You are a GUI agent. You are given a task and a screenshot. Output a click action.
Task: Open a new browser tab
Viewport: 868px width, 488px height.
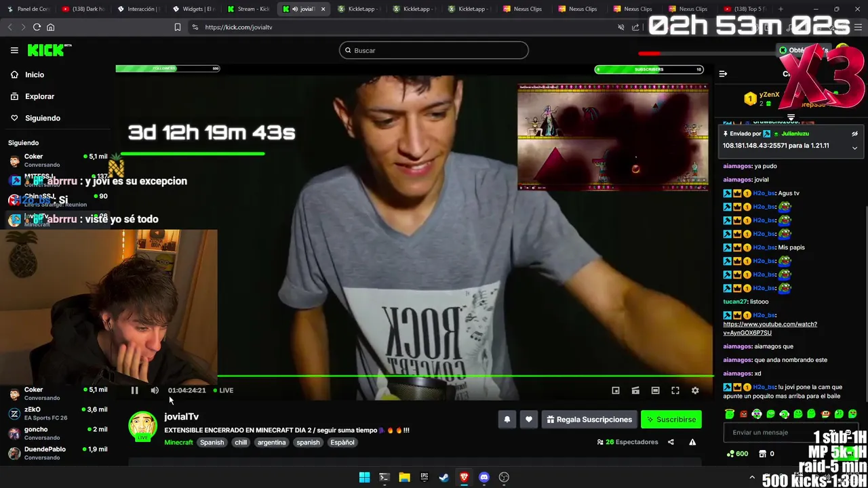[x=781, y=9]
